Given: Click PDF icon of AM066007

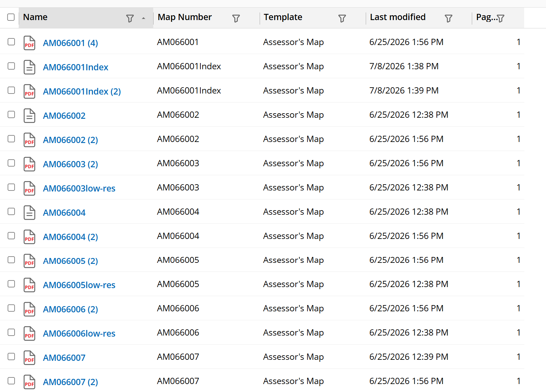Looking at the screenshot, I should pos(29,358).
